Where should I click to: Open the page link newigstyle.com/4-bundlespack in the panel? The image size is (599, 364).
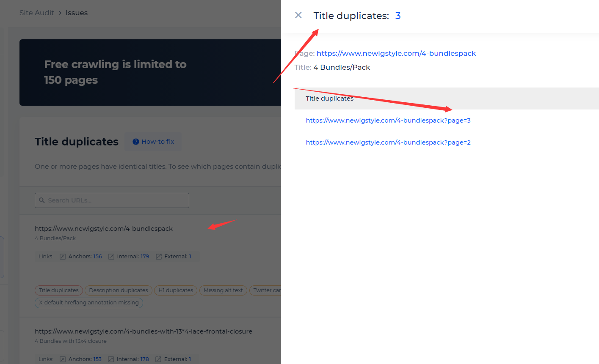[396, 53]
